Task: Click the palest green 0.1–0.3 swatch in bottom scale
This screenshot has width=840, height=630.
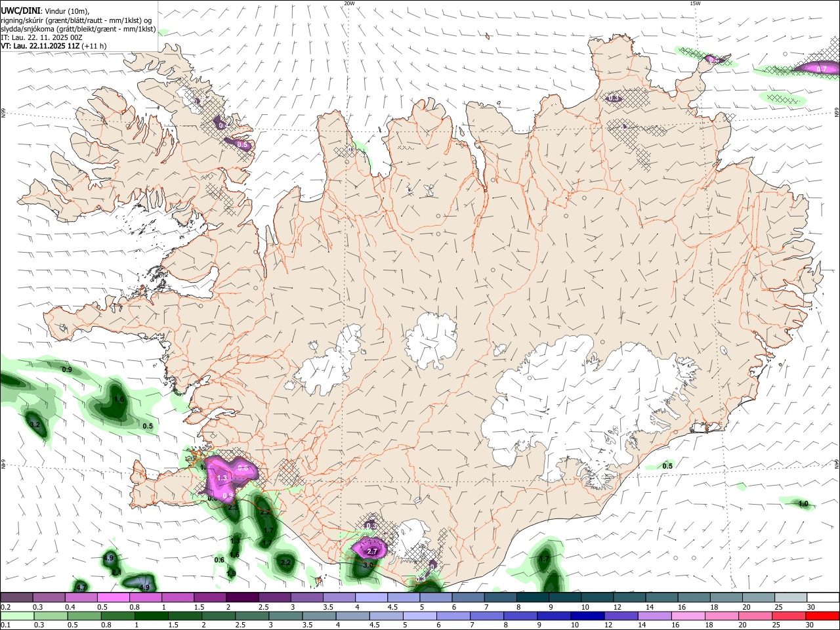Action: click(x=16, y=616)
